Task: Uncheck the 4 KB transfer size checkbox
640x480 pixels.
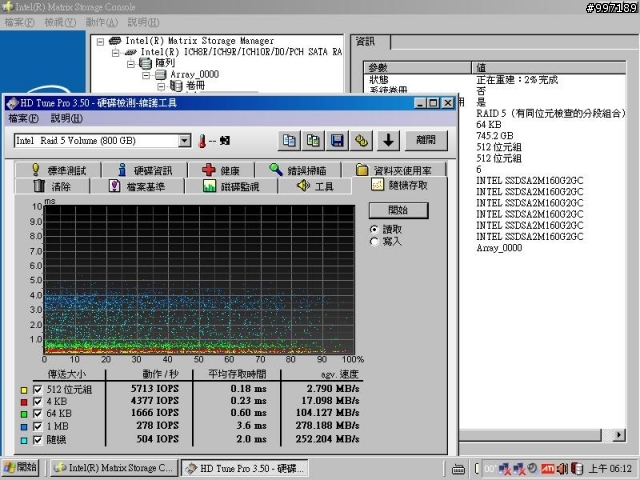Action: [38, 402]
